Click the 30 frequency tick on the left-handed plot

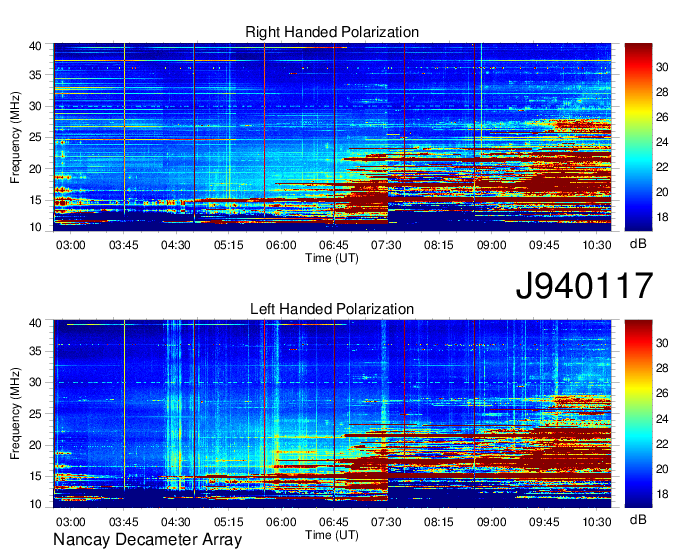[x=36, y=382]
